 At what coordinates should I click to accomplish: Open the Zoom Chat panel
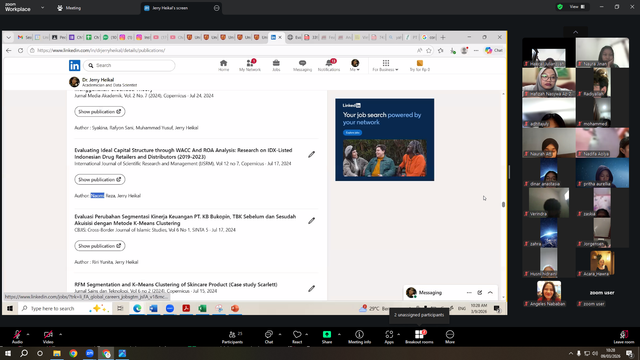269,337
